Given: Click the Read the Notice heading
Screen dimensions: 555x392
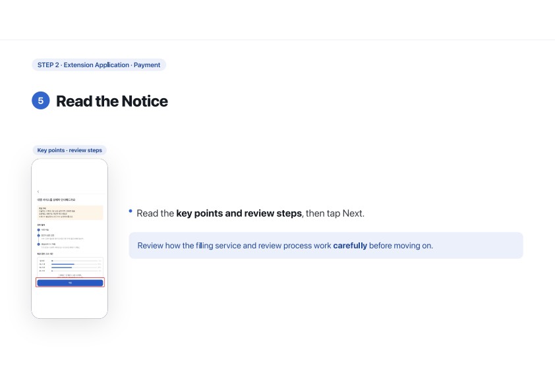Looking at the screenshot, I should pos(112,101).
